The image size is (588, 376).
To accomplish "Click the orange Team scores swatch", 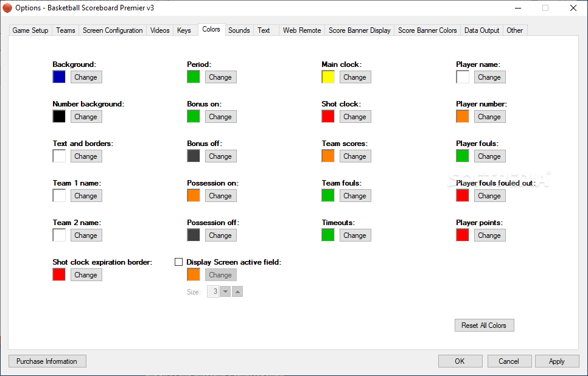I will tap(328, 156).
